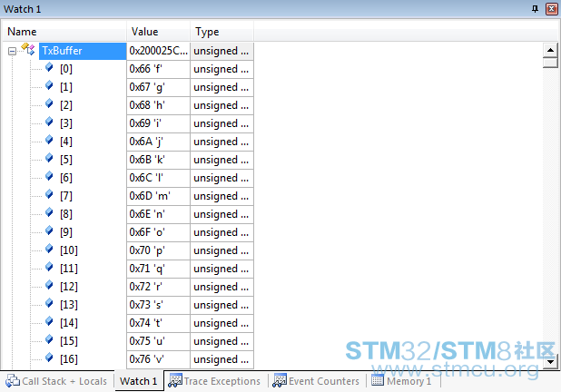Click the blue diamond icon for [5]
Screen dimensions: 561x392
[49, 158]
